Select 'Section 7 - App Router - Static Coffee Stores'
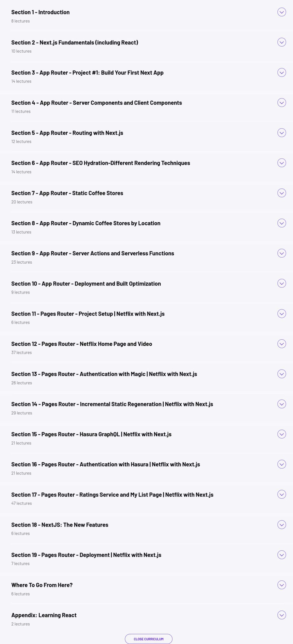 pos(67,193)
